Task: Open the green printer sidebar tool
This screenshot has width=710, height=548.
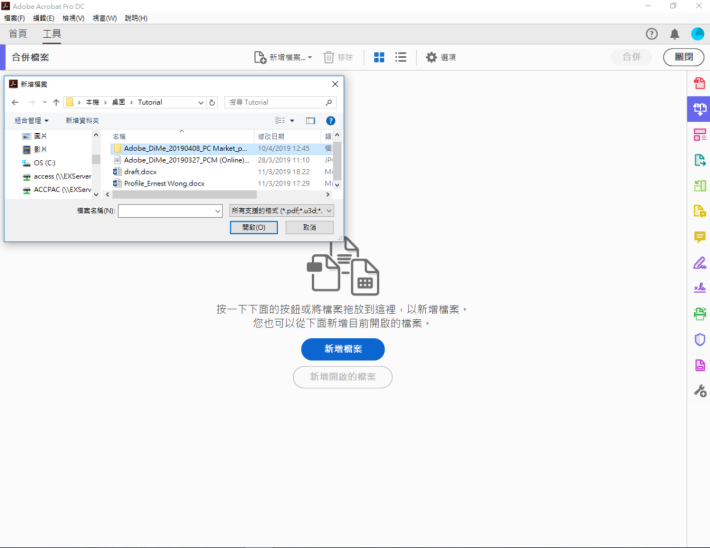Action: (x=700, y=313)
